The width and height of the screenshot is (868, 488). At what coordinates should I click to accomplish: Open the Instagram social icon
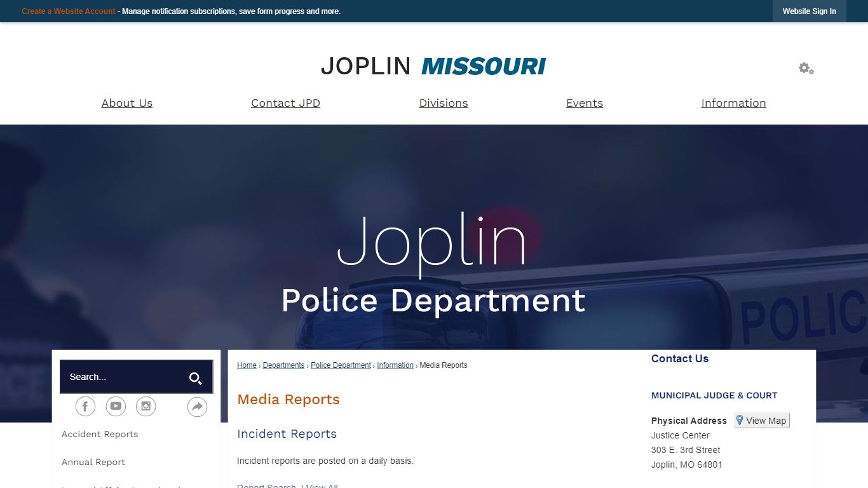146,406
